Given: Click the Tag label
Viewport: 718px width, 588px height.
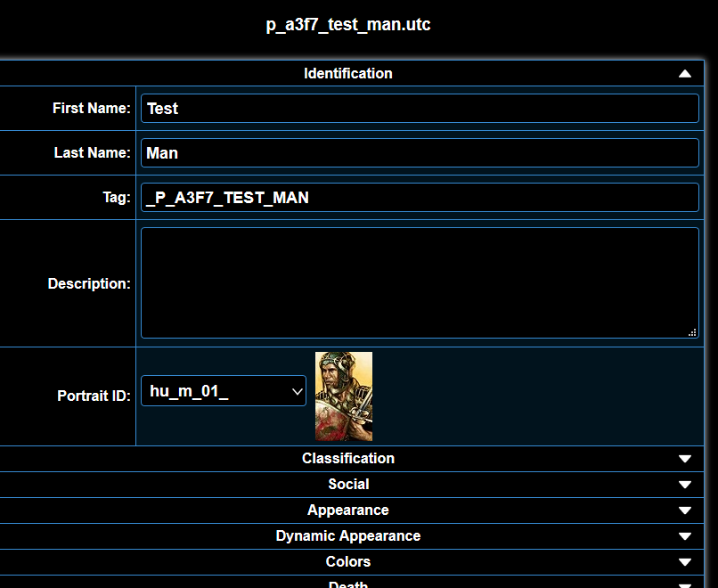Looking at the screenshot, I should click(x=117, y=198).
